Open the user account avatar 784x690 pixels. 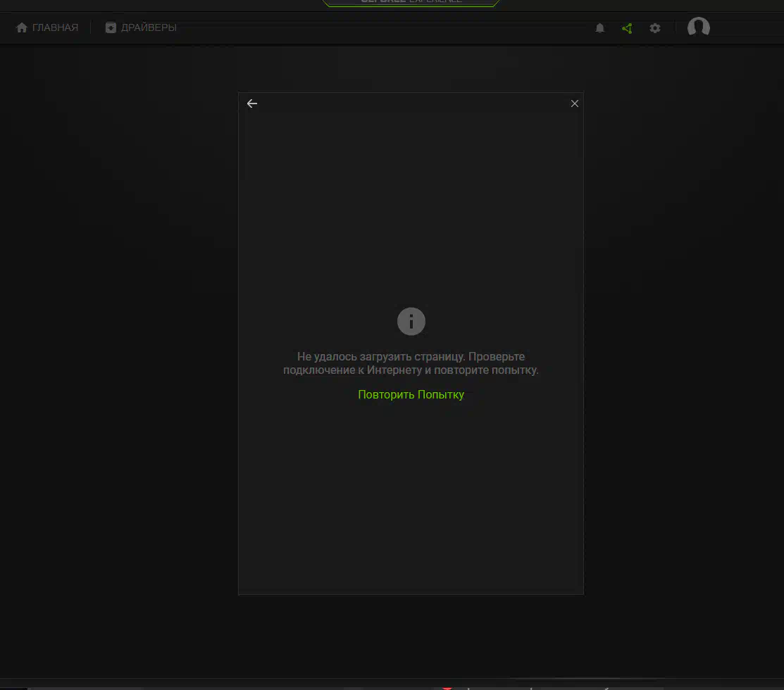pos(699,27)
